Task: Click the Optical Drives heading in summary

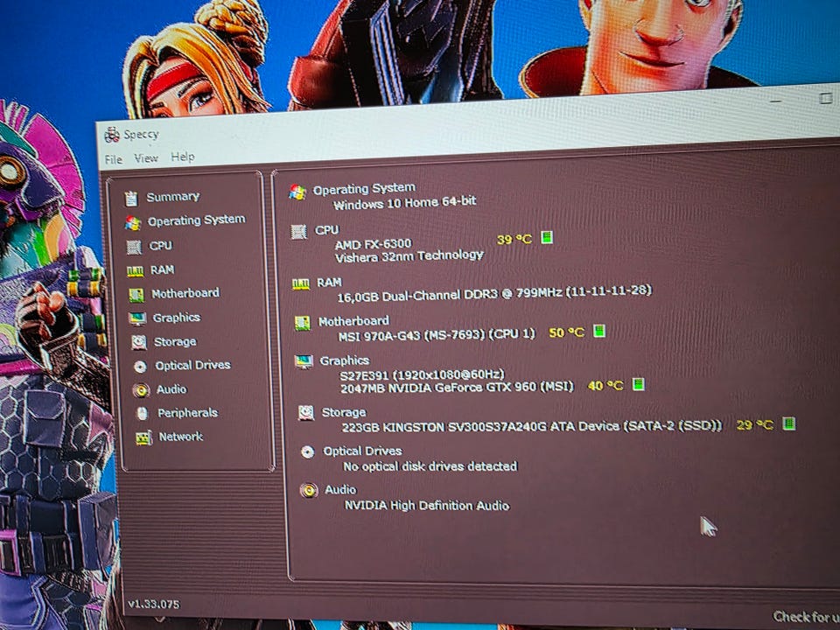Action: (x=362, y=451)
